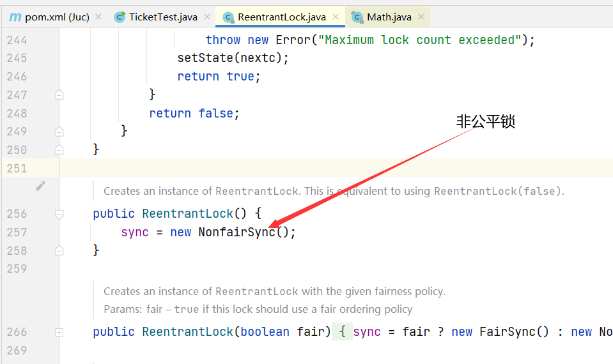Viewport: 613px width, 364px height.
Task: Click line number 244 in the gutter
Action: (x=17, y=40)
